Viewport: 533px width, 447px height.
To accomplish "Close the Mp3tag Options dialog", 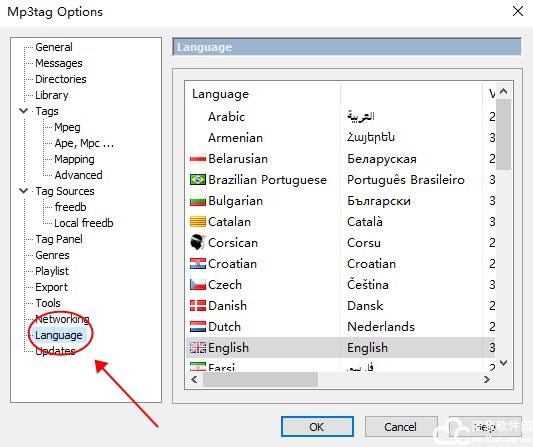I will pyautogui.click(x=518, y=11).
